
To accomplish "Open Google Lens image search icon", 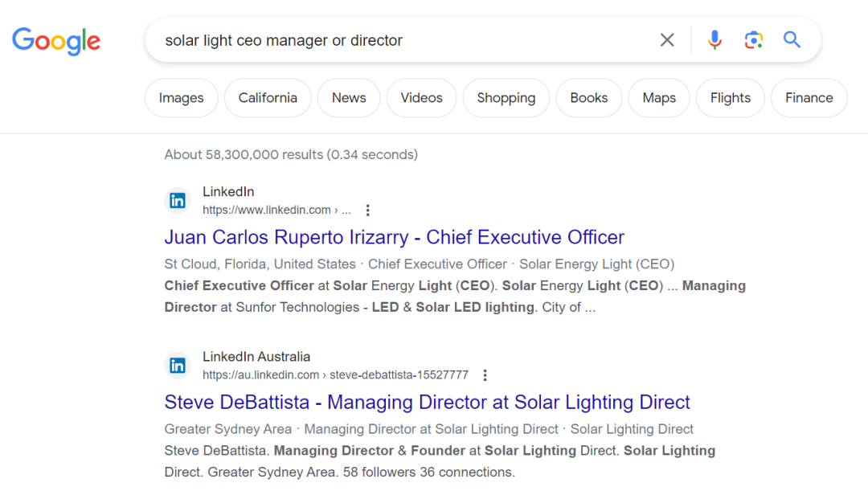I will (x=753, y=40).
